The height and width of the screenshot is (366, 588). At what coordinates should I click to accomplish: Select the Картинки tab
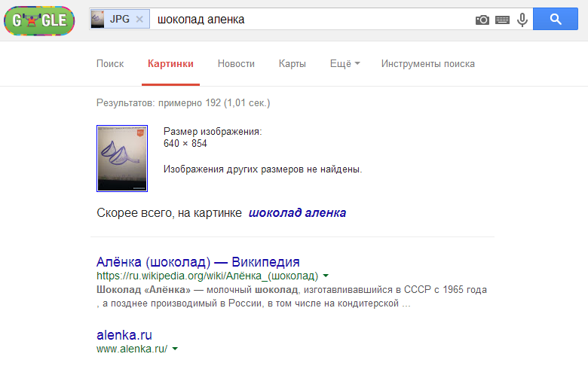coord(170,64)
